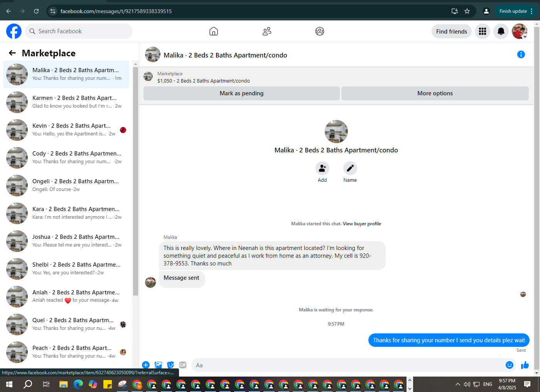
Task: Open Sticky Notes from taskbar
Action: tap(108, 384)
